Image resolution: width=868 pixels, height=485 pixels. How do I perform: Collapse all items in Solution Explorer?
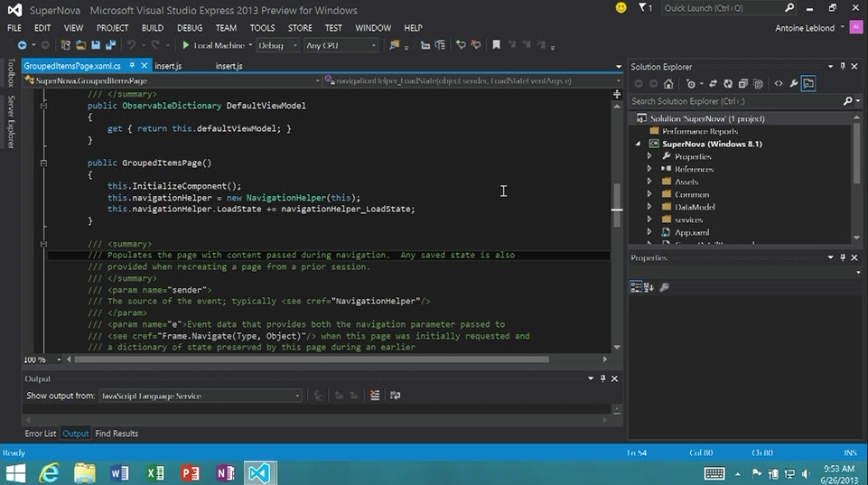pos(742,84)
